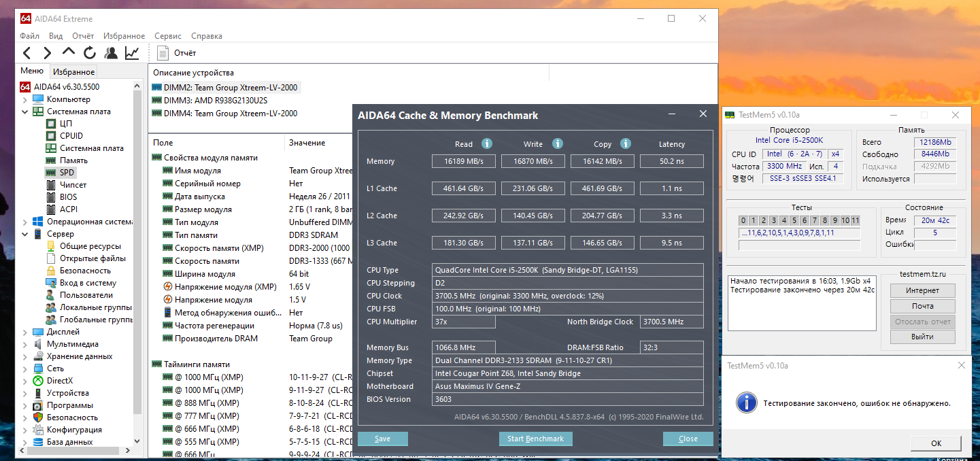Click Выйти to exit TestMem5
The image size is (980, 461).
click(923, 337)
